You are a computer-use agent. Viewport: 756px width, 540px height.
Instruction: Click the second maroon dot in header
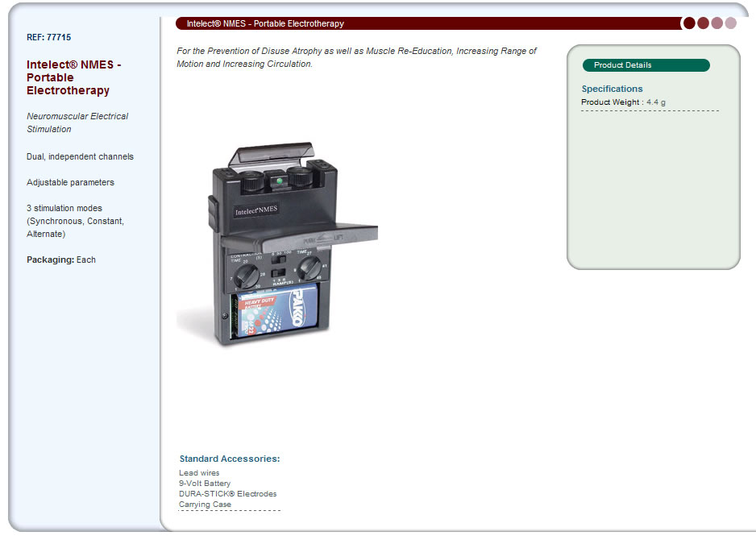[x=703, y=23]
